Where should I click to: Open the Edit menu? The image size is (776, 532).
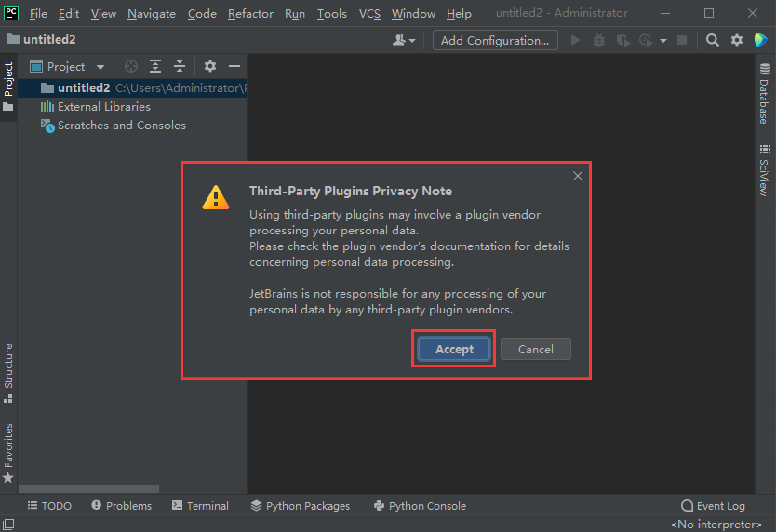pos(68,13)
